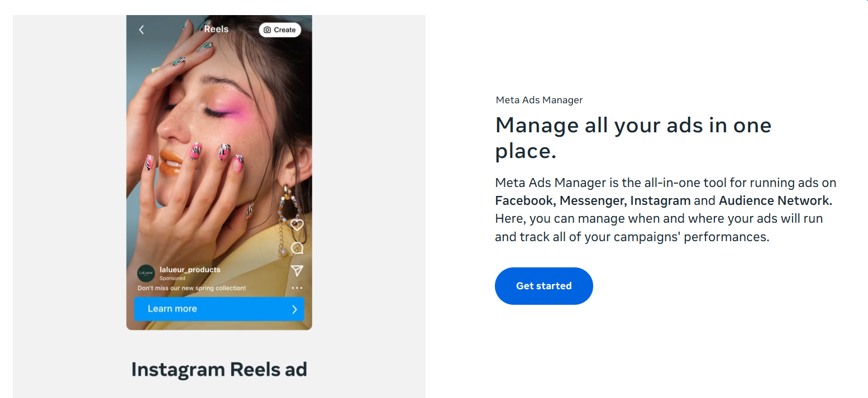Tap the camera icon in Create button
Screen dimensions: 868x398
pos(267,30)
